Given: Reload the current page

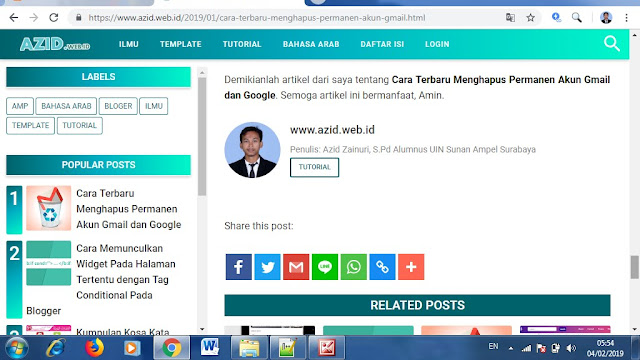Looking at the screenshot, I should click(x=53, y=18).
